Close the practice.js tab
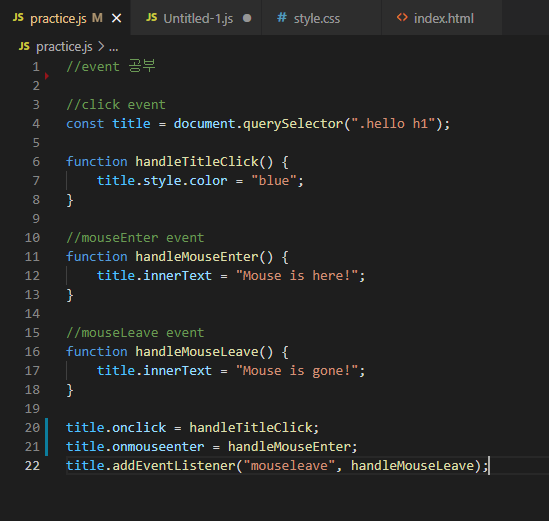The image size is (549, 521). click(x=116, y=18)
